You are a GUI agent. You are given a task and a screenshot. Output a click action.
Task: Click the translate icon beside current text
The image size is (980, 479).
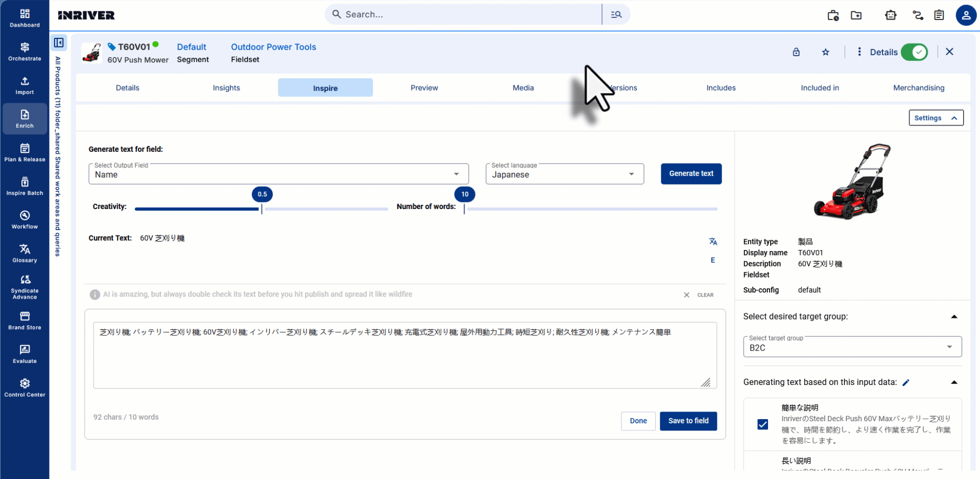click(x=713, y=241)
